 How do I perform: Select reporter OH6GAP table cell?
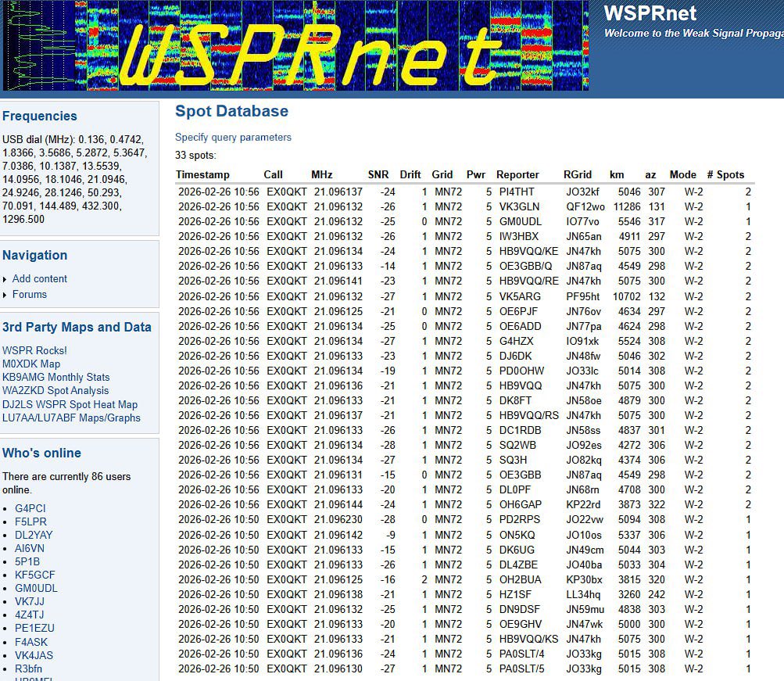point(520,504)
